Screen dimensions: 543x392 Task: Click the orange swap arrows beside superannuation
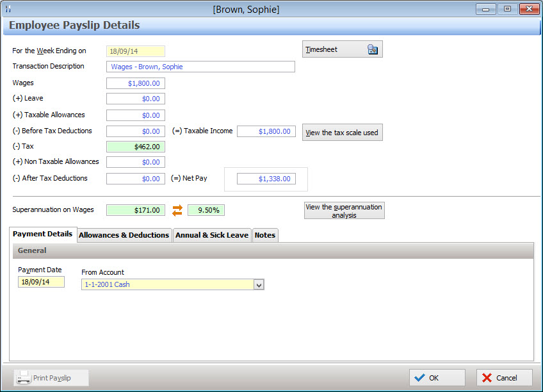click(x=177, y=209)
